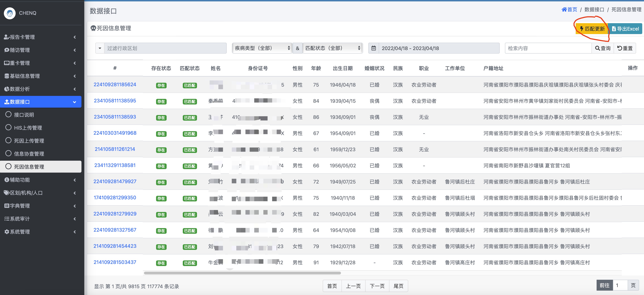The image size is (644, 295).
Task: Click the horizontal table scrollbar
Action: 242,273
